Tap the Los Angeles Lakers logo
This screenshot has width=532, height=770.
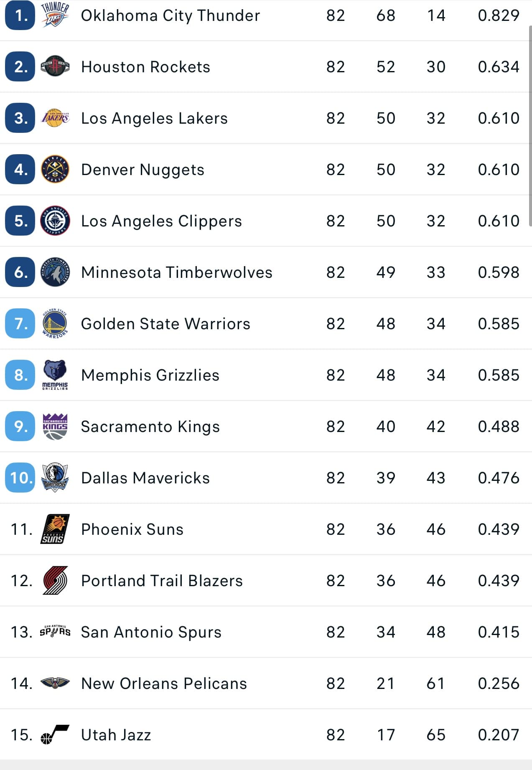point(55,118)
